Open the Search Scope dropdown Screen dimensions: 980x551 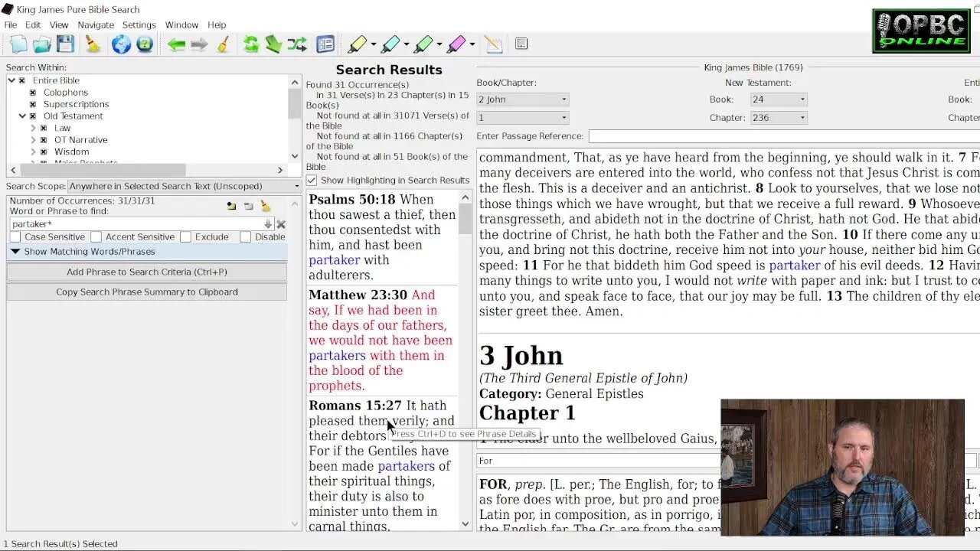[x=185, y=186]
